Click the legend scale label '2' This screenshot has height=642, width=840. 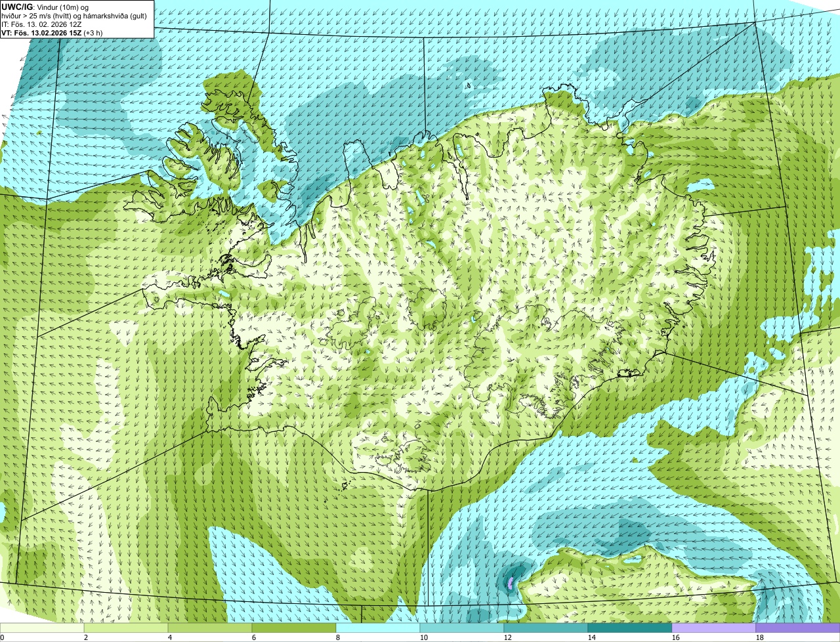point(86,637)
